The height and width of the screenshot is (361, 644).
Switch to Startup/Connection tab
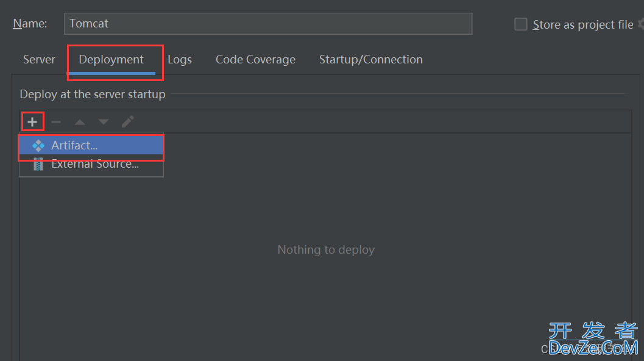pos(371,60)
